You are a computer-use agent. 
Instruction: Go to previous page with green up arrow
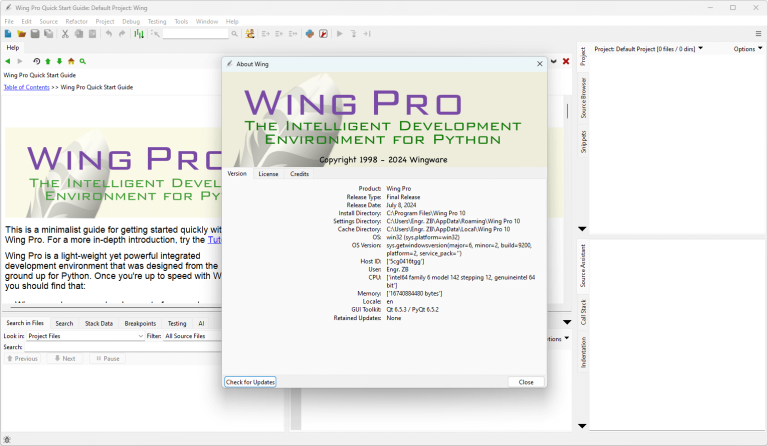click(x=48, y=61)
